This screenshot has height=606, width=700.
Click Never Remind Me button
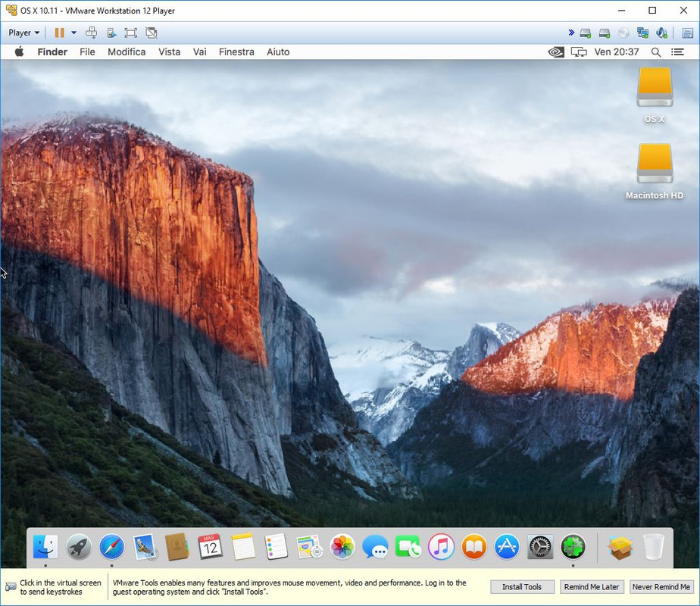click(661, 587)
